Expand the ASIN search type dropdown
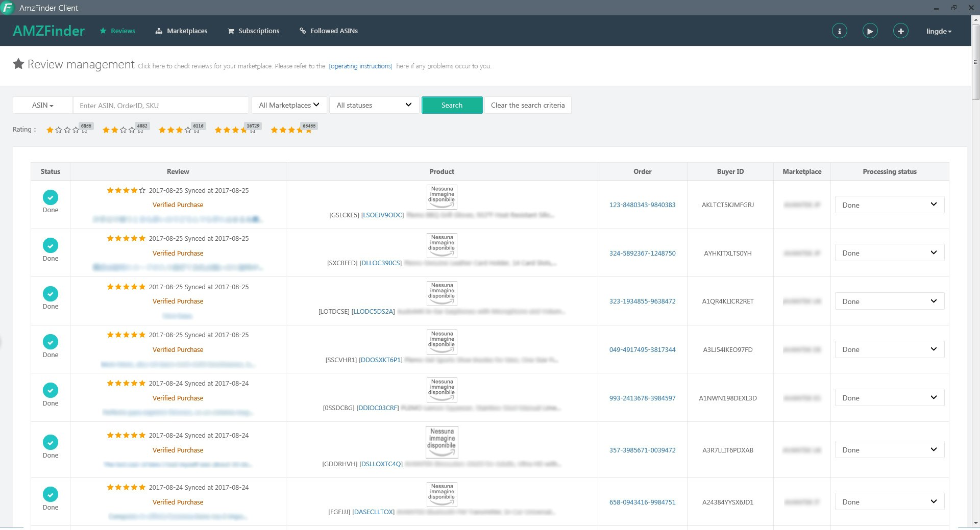This screenshot has height=530, width=980. 43,105
